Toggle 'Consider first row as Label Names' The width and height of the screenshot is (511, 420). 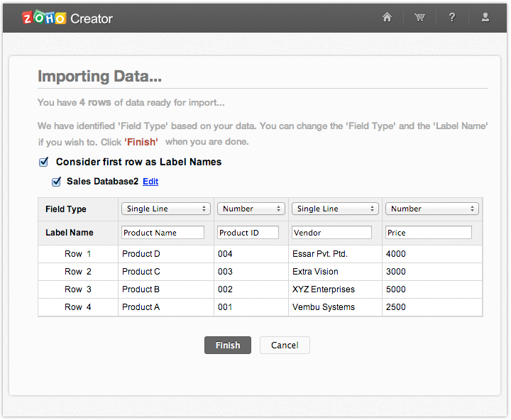pos(44,162)
